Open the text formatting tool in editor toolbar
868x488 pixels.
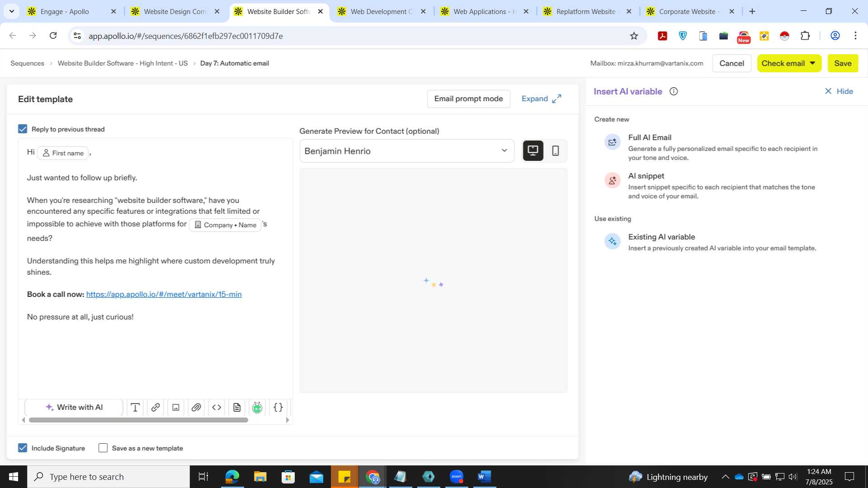[135, 408]
